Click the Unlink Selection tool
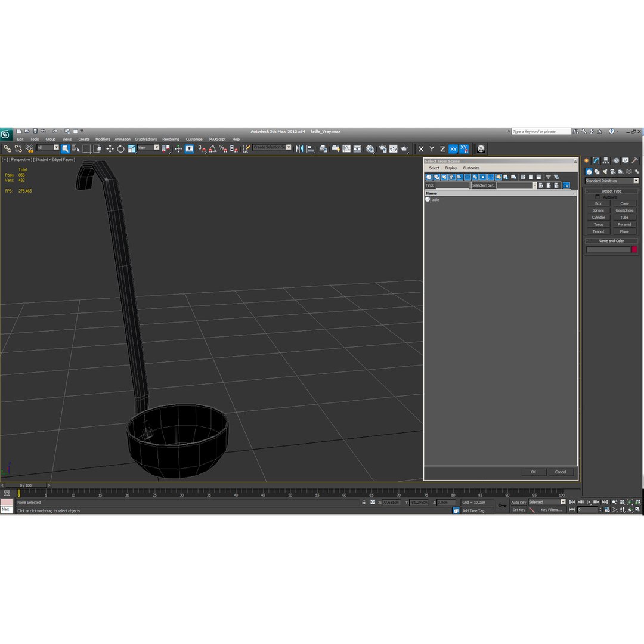 pyautogui.click(x=18, y=148)
